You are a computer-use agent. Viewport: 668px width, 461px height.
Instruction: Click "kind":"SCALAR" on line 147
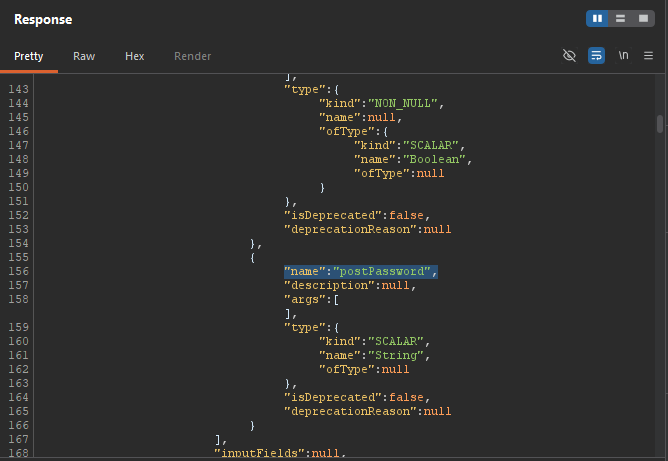406,145
